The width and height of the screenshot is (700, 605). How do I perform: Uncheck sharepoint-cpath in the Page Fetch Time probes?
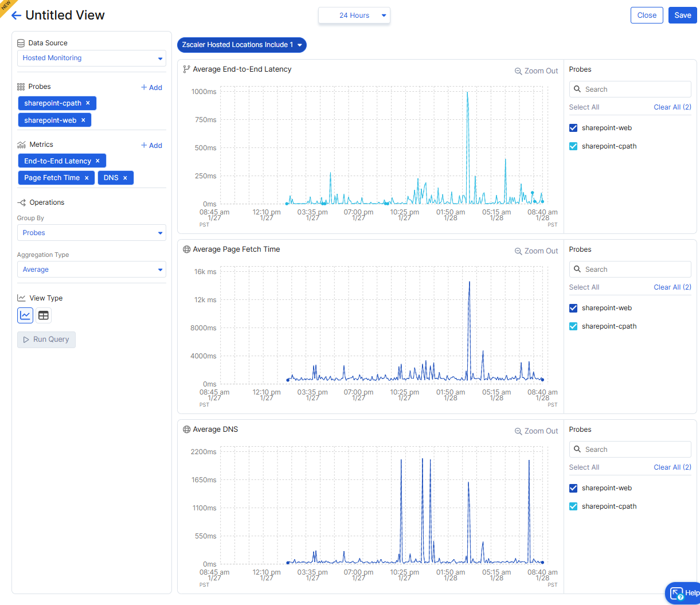coord(573,326)
